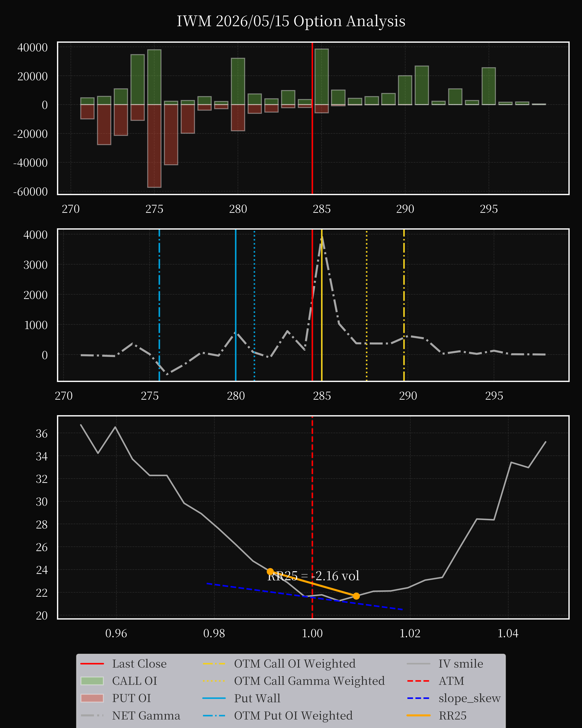Click the -20000 y-axis tick label
The image size is (582, 728).
(30, 134)
